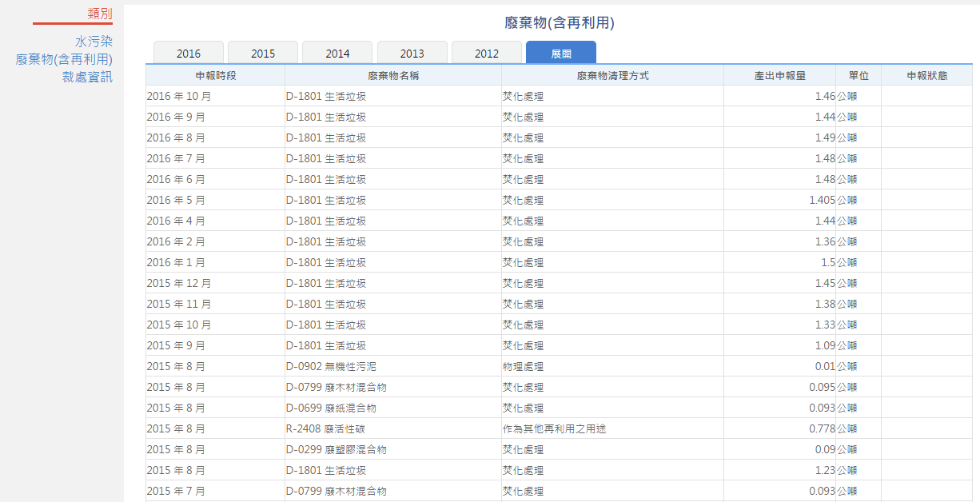Image resolution: width=980 pixels, height=502 pixels.
Task: Select the 2016 年 1 月 cell
Action: [x=215, y=262]
